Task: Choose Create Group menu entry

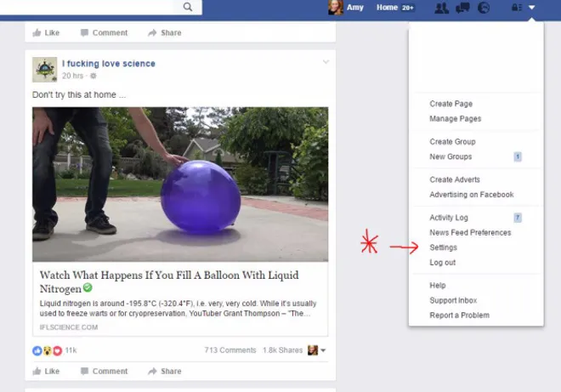Action: pyautogui.click(x=452, y=142)
